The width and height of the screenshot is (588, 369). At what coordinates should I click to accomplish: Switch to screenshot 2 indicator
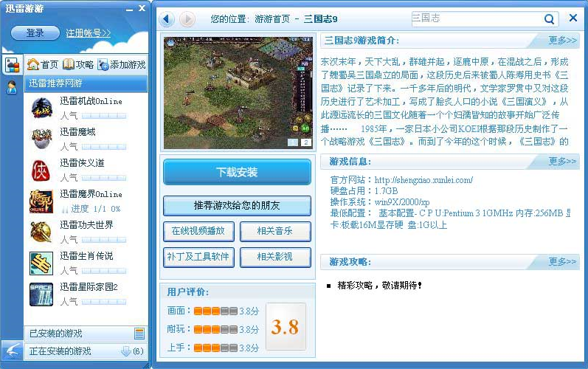pos(306,142)
